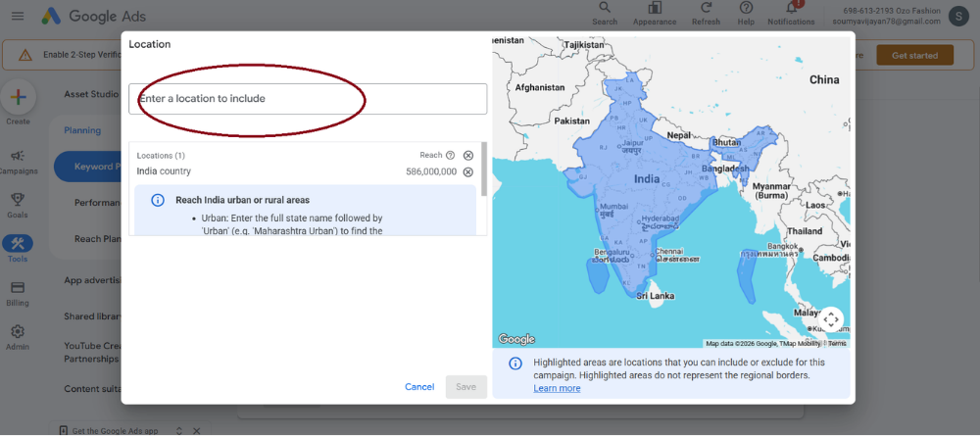Open the account avatar S
The width and height of the screenshot is (980, 436).
tap(958, 17)
